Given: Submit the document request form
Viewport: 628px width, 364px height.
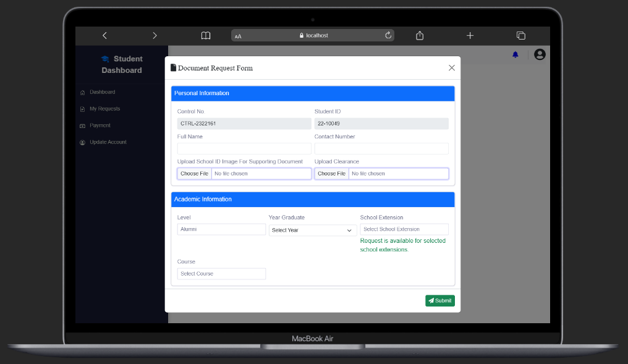Looking at the screenshot, I should coord(439,301).
